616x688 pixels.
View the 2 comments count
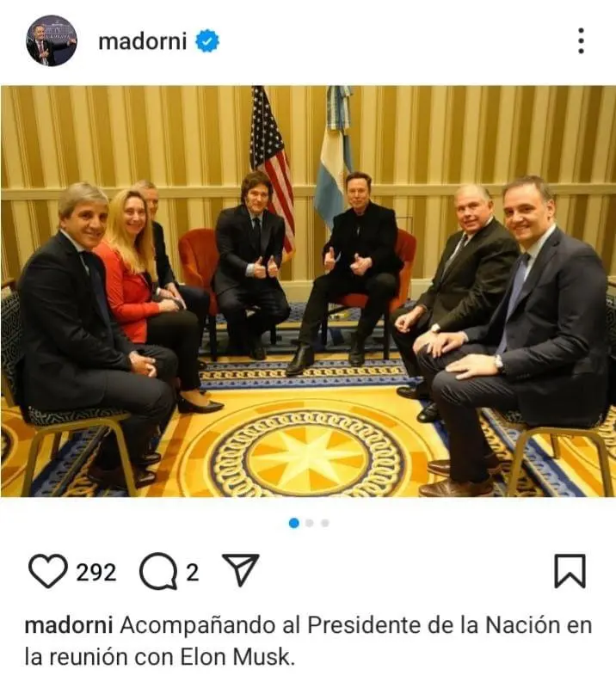click(192, 572)
